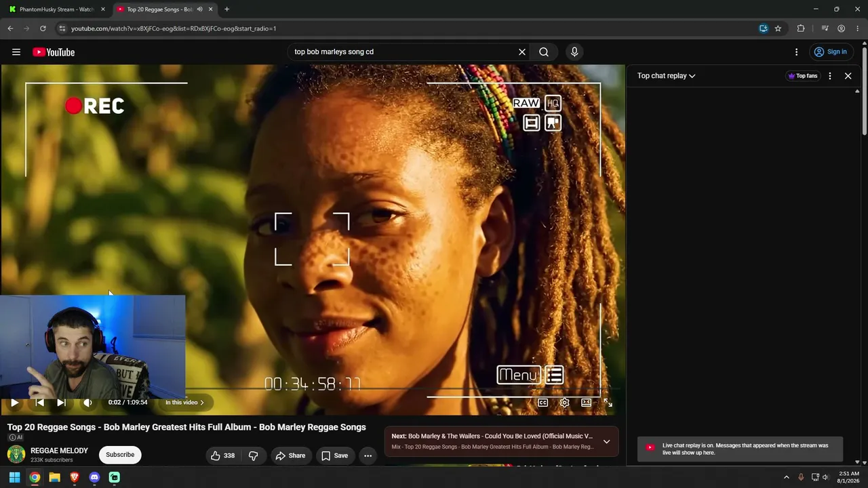Viewport: 868px width, 488px height.
Task: Like the video with 338 likes
Action: point(223,455)
